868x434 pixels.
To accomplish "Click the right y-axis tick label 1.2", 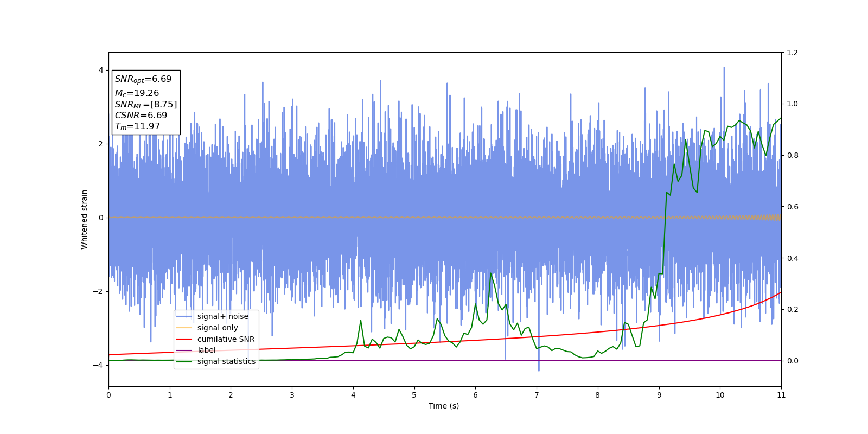I will click(792, 53).
